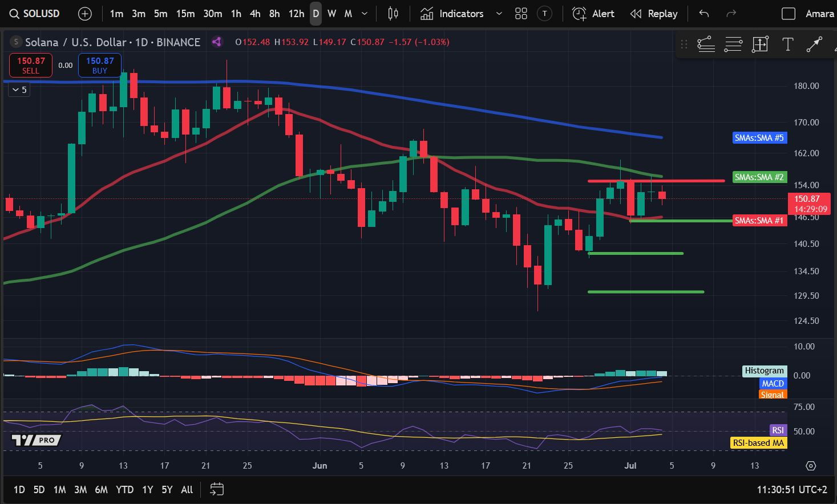837x504 pixels.
Task: Collapse the indicator legend showing 5
Action: [x=19, y=90]
